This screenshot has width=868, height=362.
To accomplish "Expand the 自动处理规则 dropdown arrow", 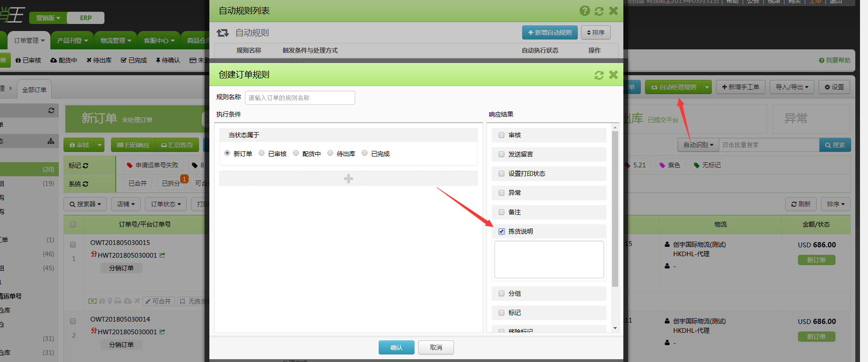I will 707,87.
